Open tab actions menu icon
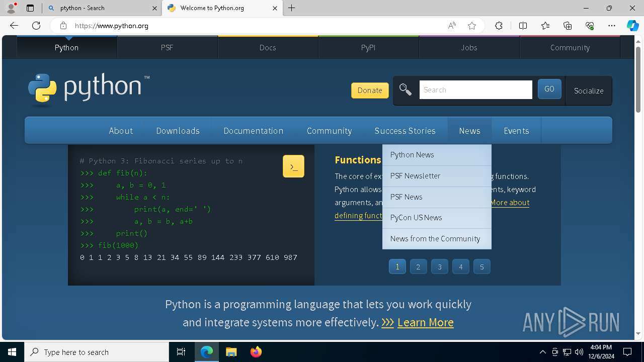The width and height of the screenshot is (644, 362). point(30,8)
